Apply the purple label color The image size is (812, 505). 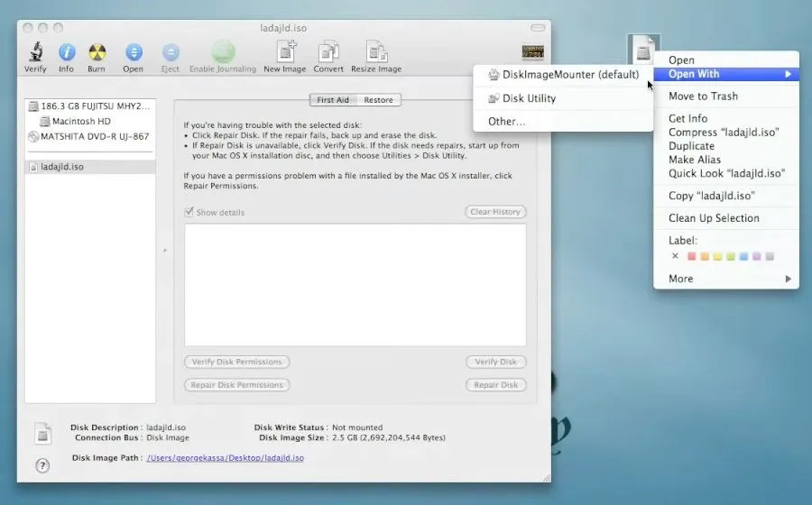point(757,257)
